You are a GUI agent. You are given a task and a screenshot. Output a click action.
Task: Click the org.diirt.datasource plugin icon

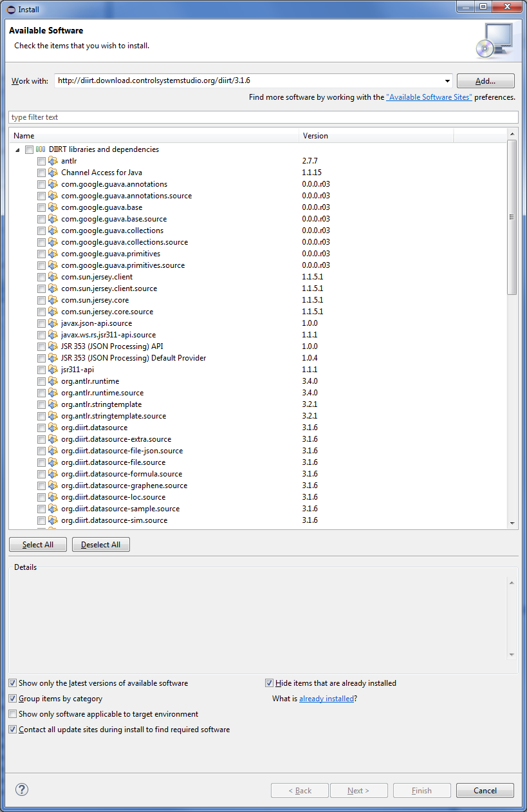[53, 427]
